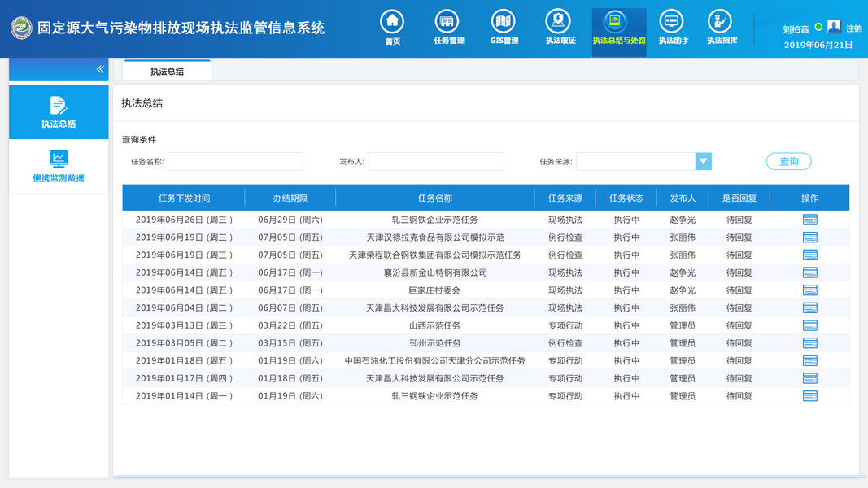Image resolution: width=868 pixels, height=488 pixels.
Task: Click deadline cell 03月15日 (周五)
Action: point(290,343)
